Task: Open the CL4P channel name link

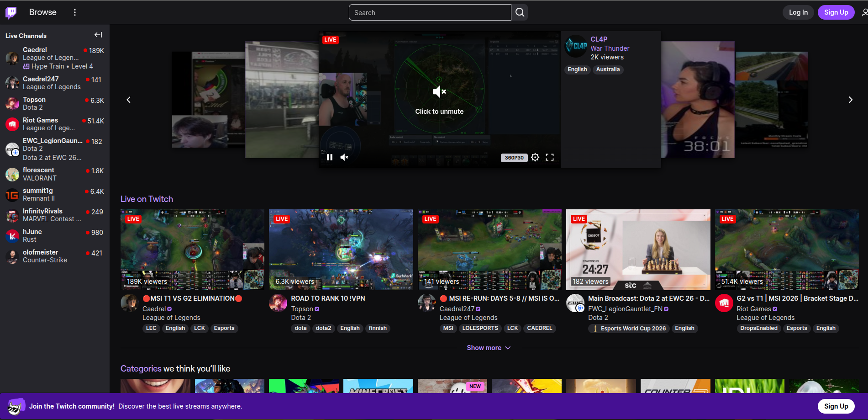Action: 599,39
